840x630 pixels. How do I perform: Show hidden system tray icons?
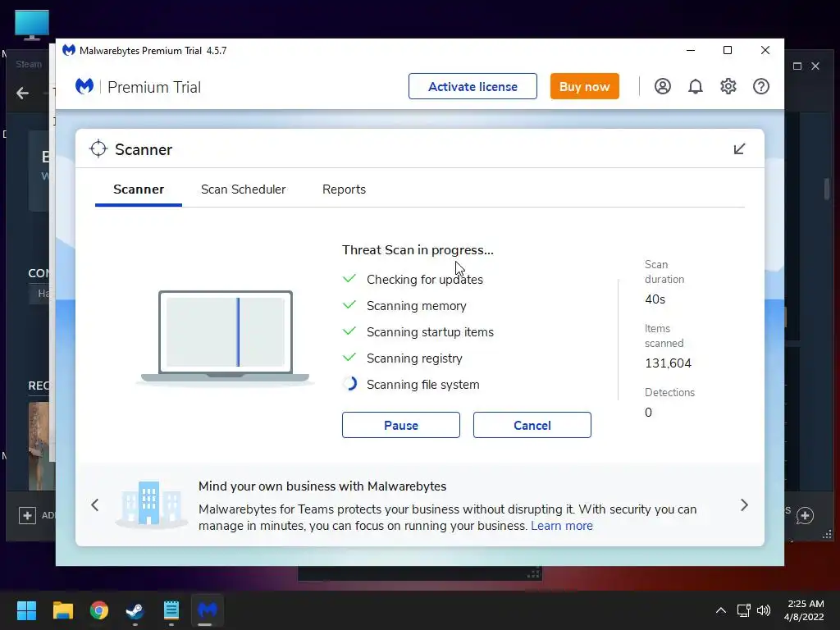tap(721, 610)
